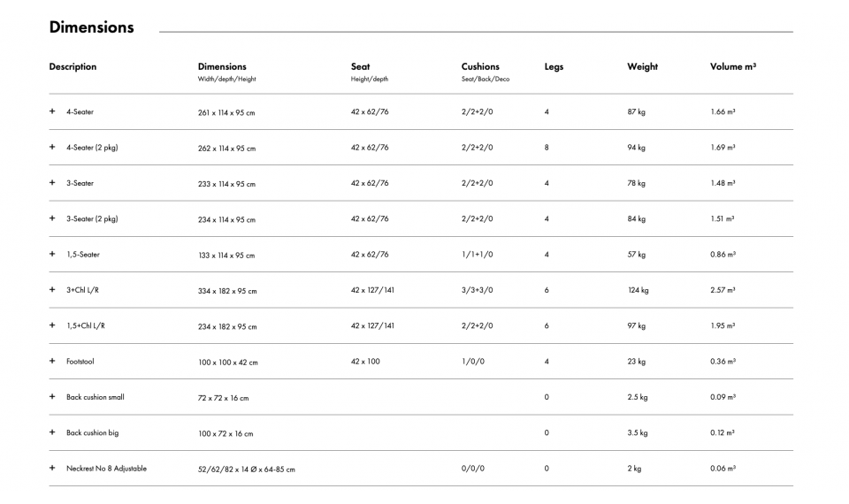
Task: Expand the 4-Seater row plus icon
Action: point(52,112)
